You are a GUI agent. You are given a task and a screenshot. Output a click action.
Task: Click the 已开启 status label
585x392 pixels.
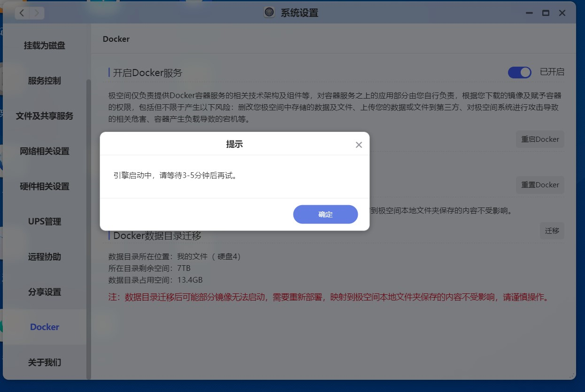click(552, 72)
